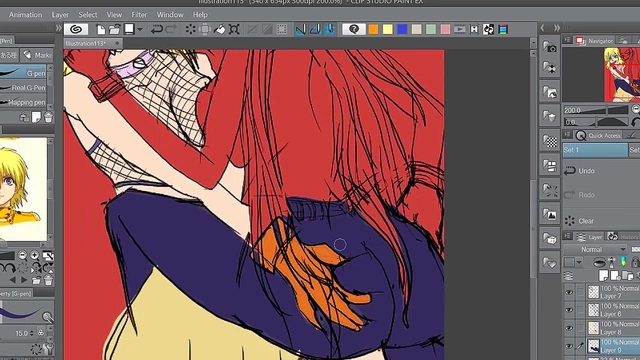The image size is (640, 360).
Task: Open the Layer menu
Action: tap(60, 15)
